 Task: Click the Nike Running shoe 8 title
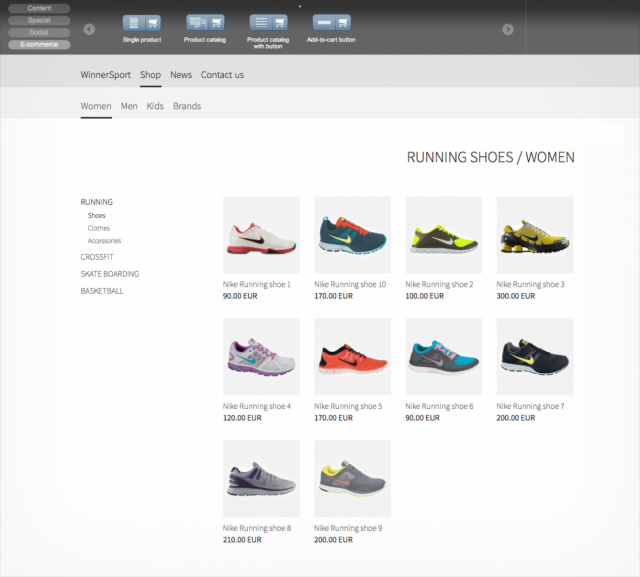tap(257, 528)
